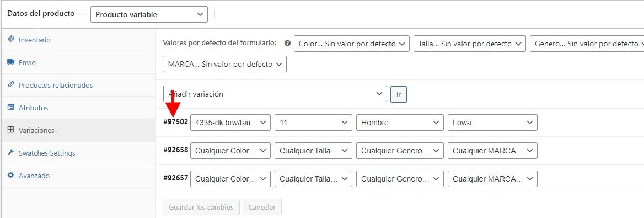Click the Productos relacionados link icon
Viewport: 644px width, 218px height.
pyautogui.click(x=11, y=85)
